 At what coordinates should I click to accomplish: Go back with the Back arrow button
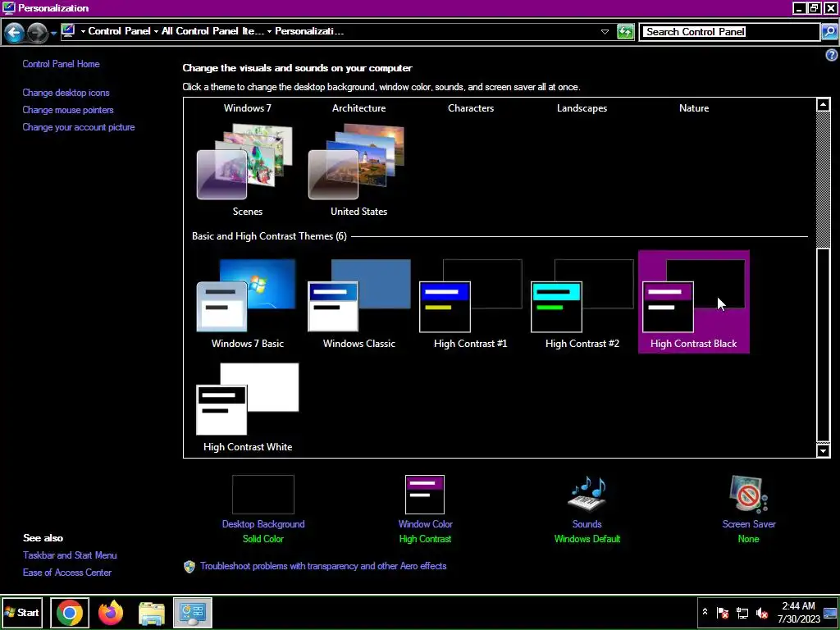15,32
